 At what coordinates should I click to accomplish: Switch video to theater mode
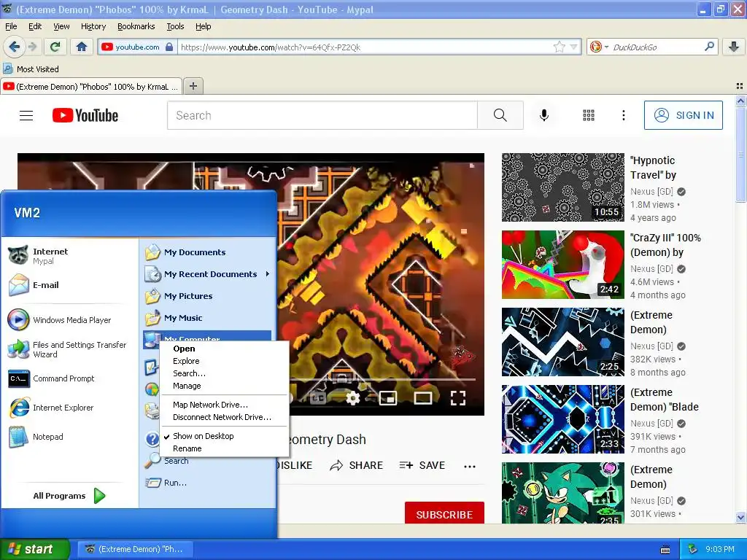pos(422,397)
